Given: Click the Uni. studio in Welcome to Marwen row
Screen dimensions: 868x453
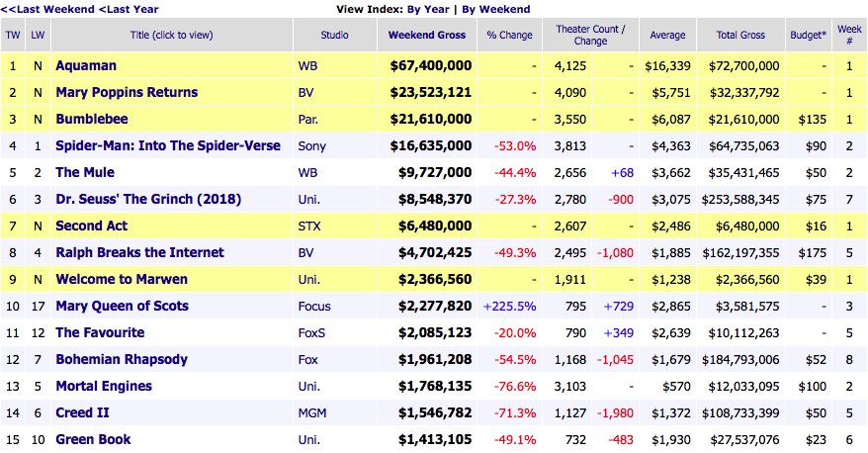Looking at the screenshot, I should 308,279.
